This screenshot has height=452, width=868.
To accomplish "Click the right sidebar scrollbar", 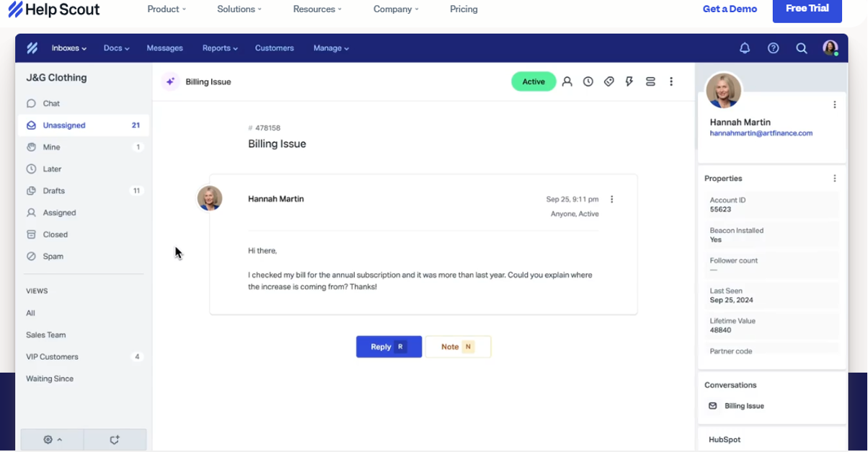I will pyautogui.click(x=696, y=108).
